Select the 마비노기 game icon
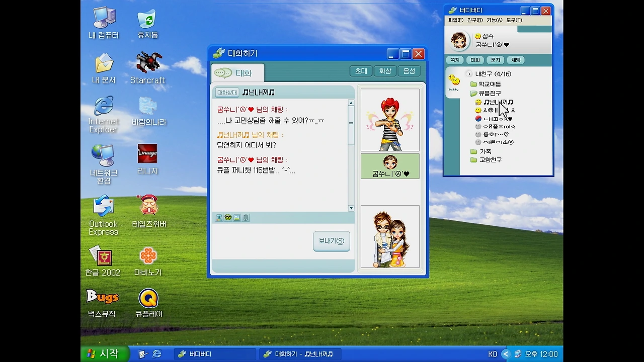The image size is (644, 362). (x=148, y=262)
